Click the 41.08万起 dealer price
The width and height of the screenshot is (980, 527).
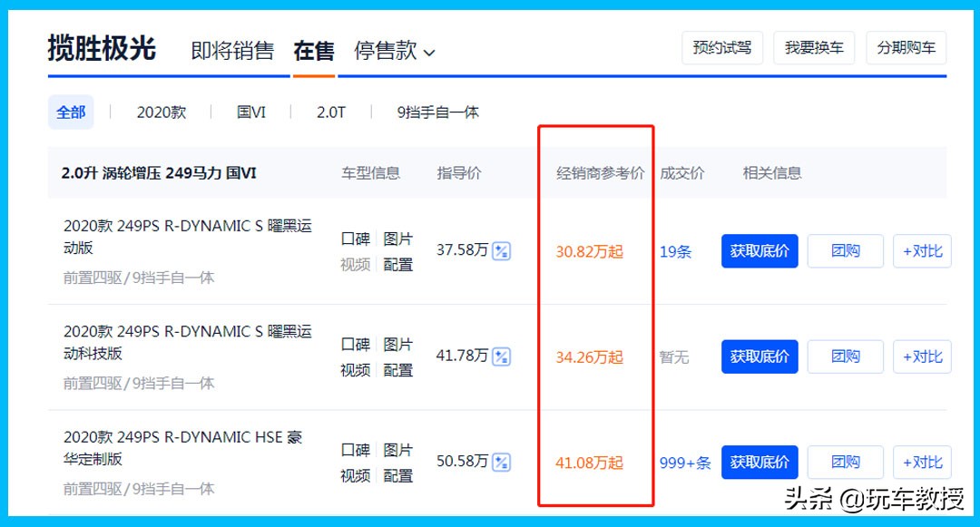590,463
